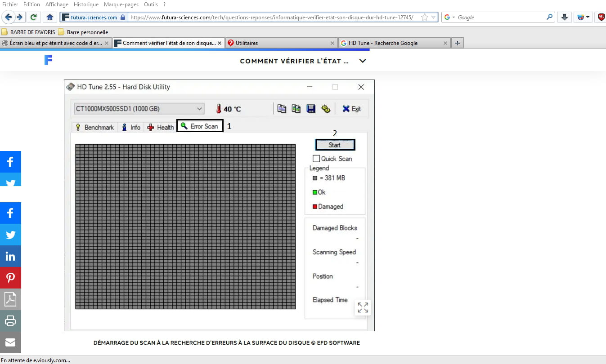Click the floppy disk save icon in HD Tune
Viewport: 606px width, 364px height.
tap(311, 109)
